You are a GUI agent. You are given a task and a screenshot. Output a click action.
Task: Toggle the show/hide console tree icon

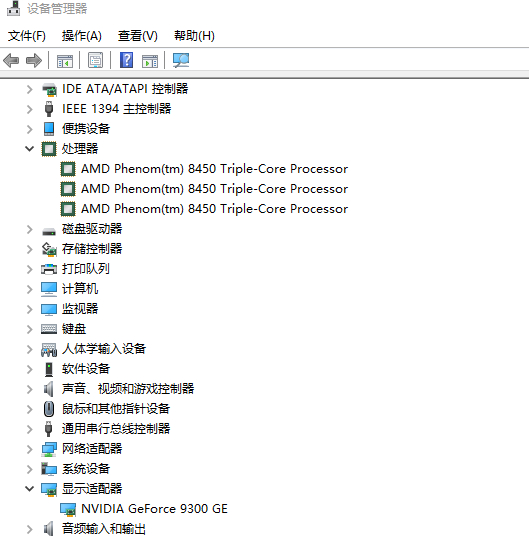click(x=65, y=61)
